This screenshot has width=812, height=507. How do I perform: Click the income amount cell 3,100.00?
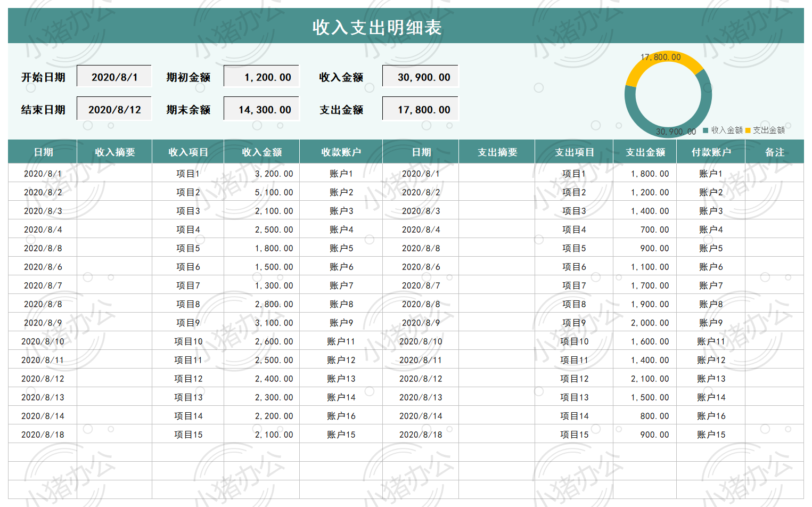coord(261,322)
